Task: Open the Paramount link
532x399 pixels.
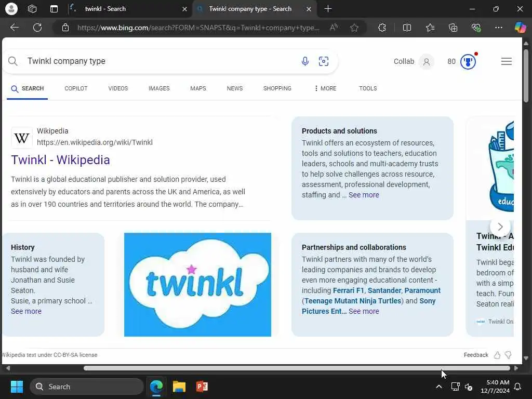Action: click(x=422, y=290)
